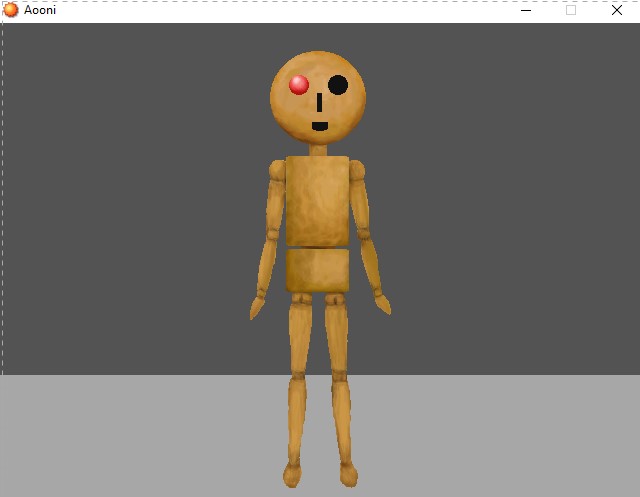Click the puppet's black eye
640x497 pixels.
338,85
